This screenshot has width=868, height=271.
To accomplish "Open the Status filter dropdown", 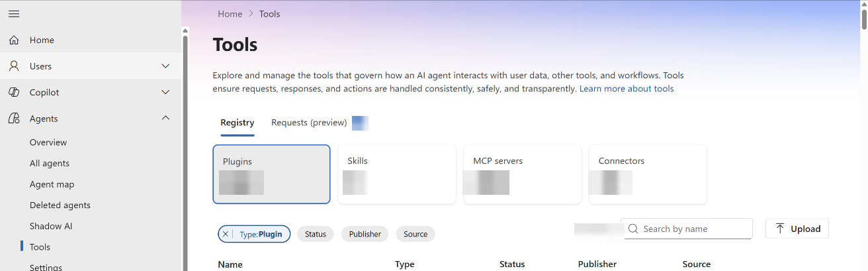I will point(316,234).
